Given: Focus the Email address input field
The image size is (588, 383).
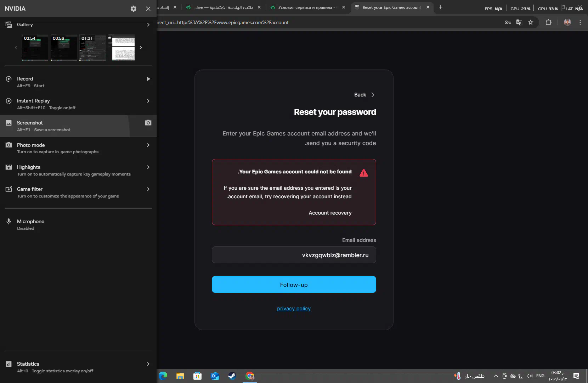Looking at the screenshot, I should tap(294, 255).
